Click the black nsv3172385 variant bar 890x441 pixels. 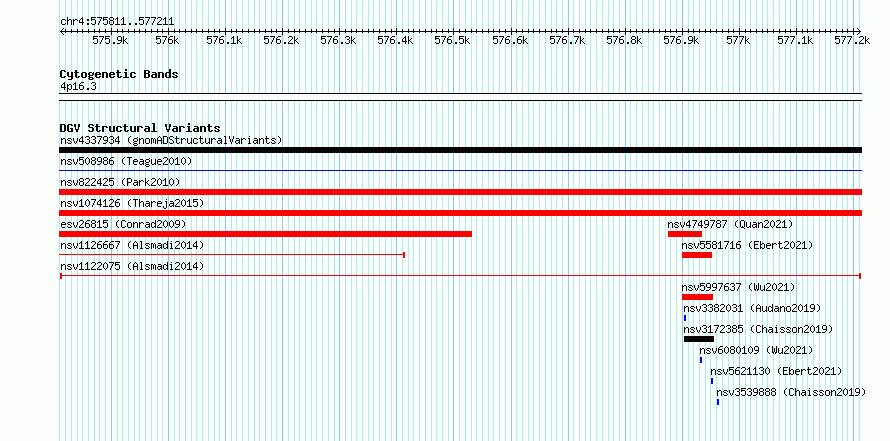[x=699, y=339]
